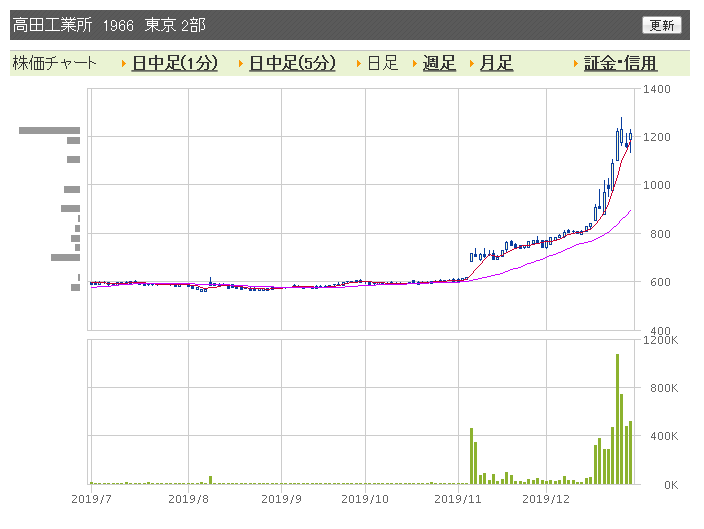The image size is (704, 529).
Task: Switch to the 週足 weekly chart
Action: (x=439, y=63)
